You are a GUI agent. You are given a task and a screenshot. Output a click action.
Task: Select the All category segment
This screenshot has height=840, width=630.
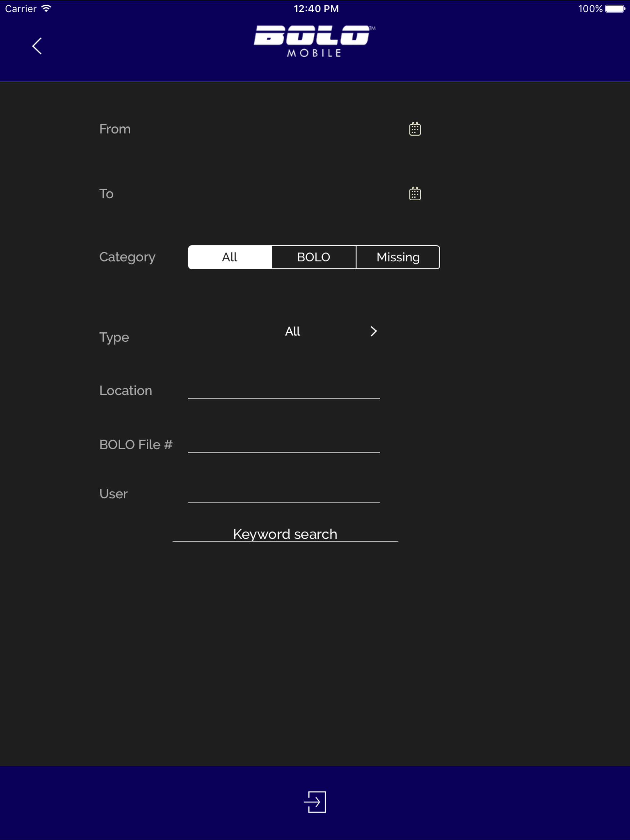click(230, 257)
